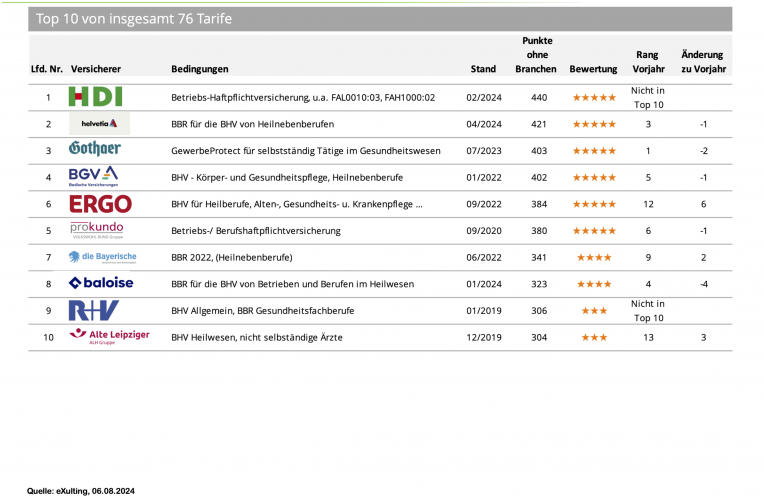Click the Alte Leipziger logo
Viewport: 764px width, 500px height.
pyautogui.click(x=110, y=336)
